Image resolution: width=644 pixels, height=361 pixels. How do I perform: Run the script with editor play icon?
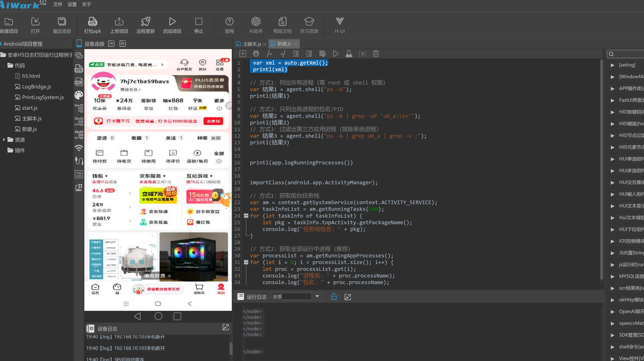[336, 54]
